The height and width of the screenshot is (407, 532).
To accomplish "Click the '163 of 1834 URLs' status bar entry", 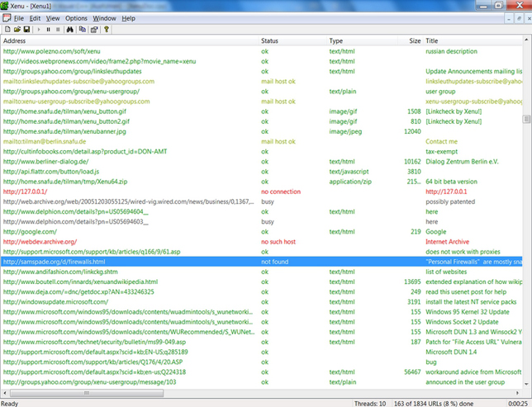I will coord(434,404).
